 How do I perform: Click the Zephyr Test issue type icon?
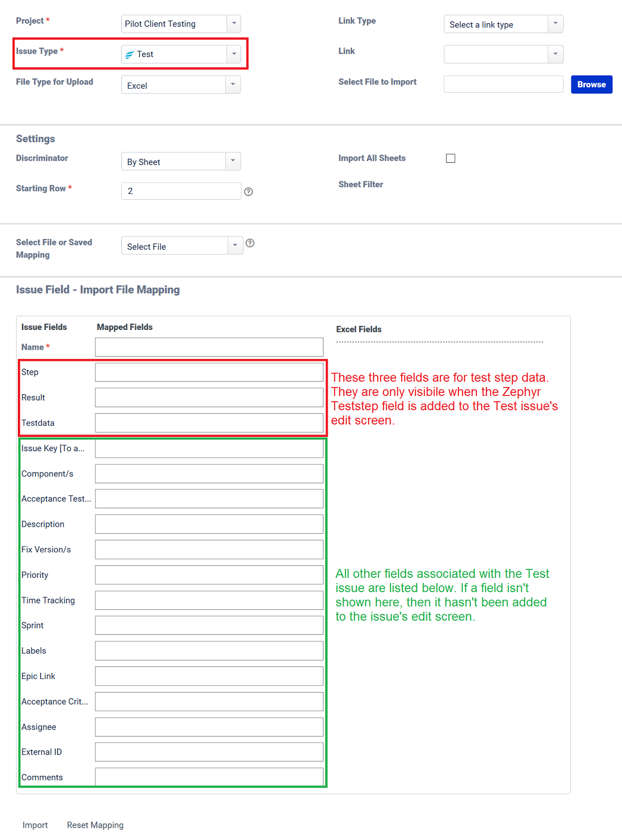coord(130,54)
